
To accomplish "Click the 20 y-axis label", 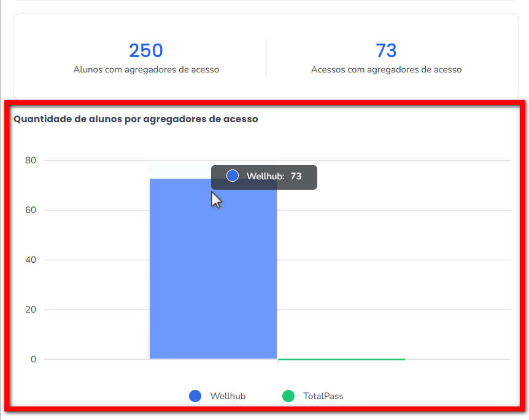I will [31, 309].
